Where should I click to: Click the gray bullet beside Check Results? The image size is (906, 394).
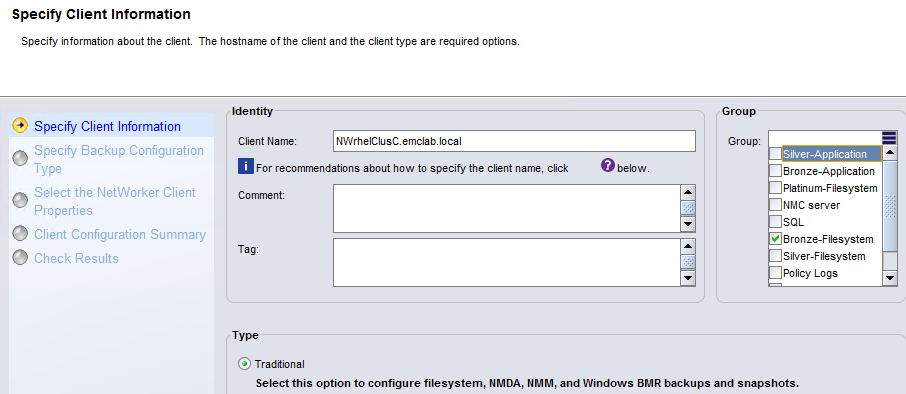pyautogui.click(x=20, y=257)
